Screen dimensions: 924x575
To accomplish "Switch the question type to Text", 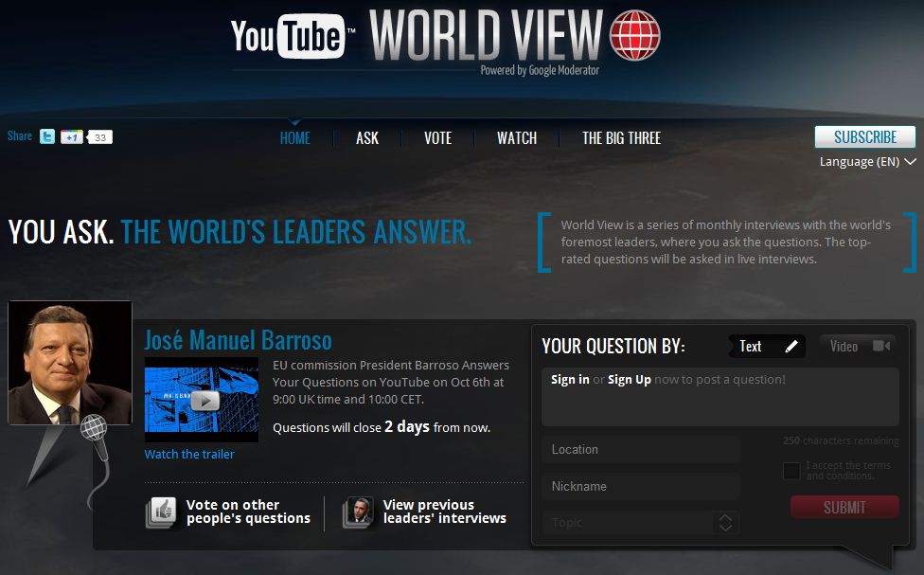I will coord(767,346).
